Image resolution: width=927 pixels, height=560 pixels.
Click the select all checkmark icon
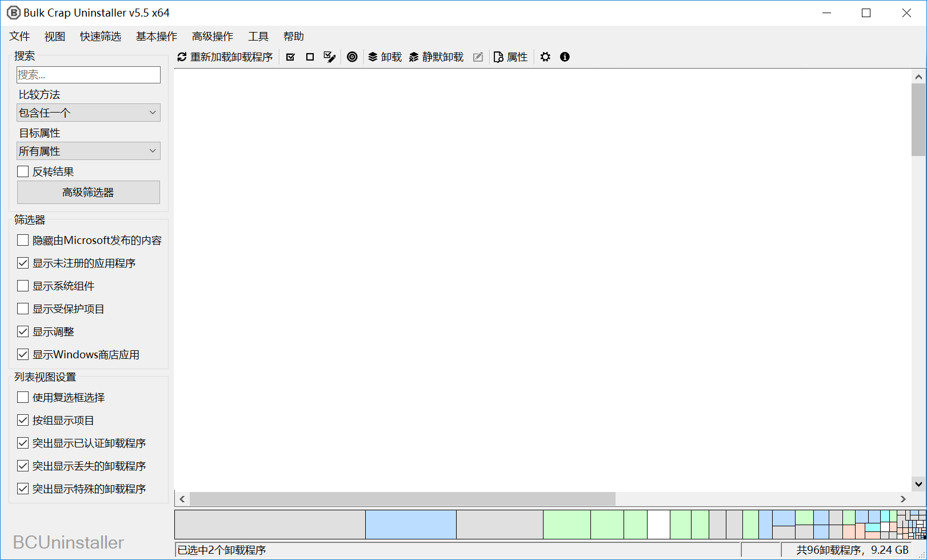coord(290,57)
